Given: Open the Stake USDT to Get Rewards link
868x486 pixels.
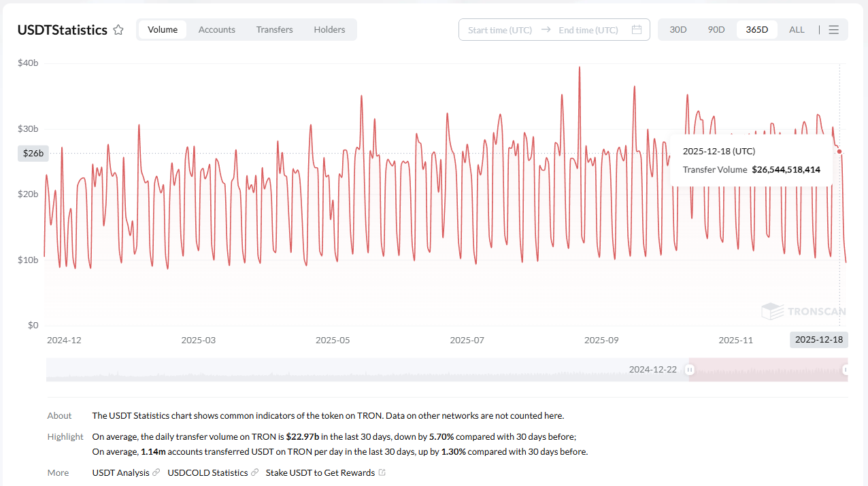Looking at the screenshot, I should pyautogui.click(x=320, y=472).
